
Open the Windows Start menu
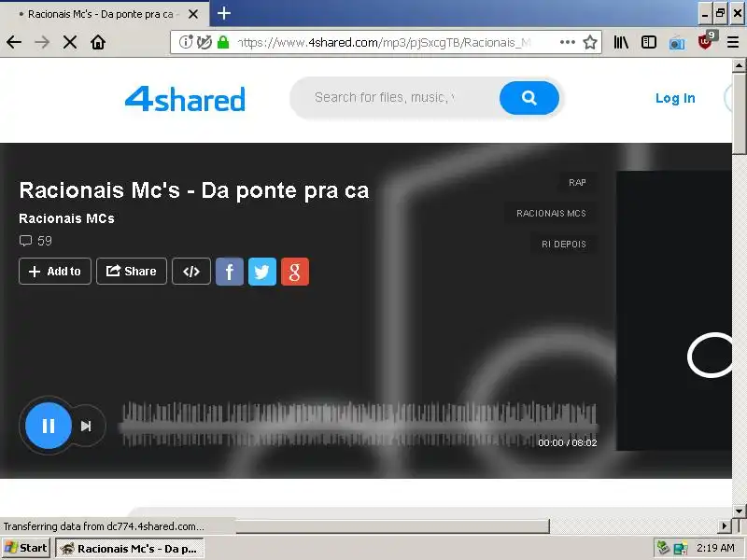point(26,548)
